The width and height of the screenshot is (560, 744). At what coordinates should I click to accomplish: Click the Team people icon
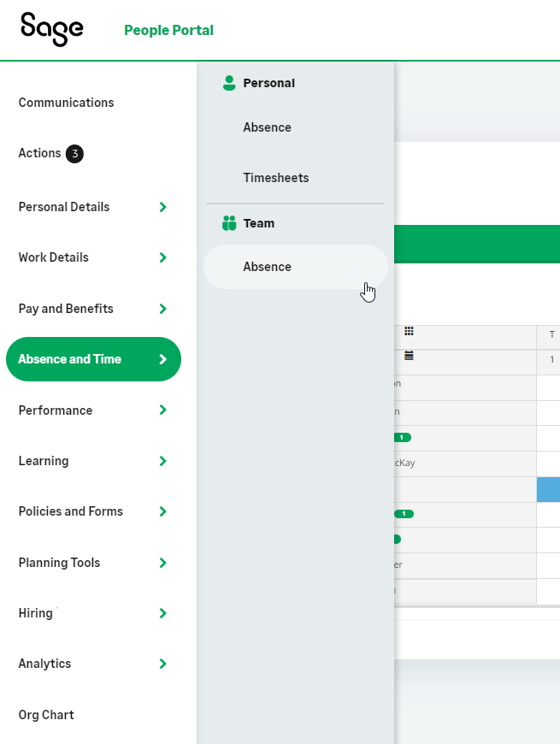point(228,223)
